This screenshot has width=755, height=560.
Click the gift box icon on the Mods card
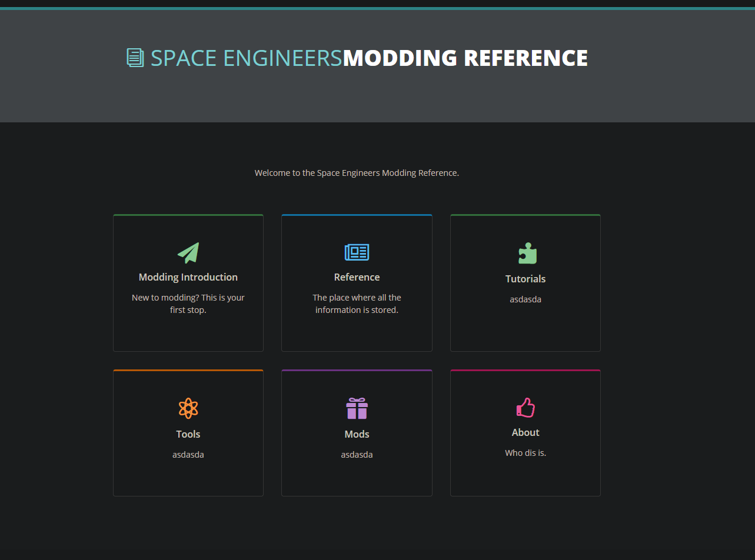pos(357,408)
